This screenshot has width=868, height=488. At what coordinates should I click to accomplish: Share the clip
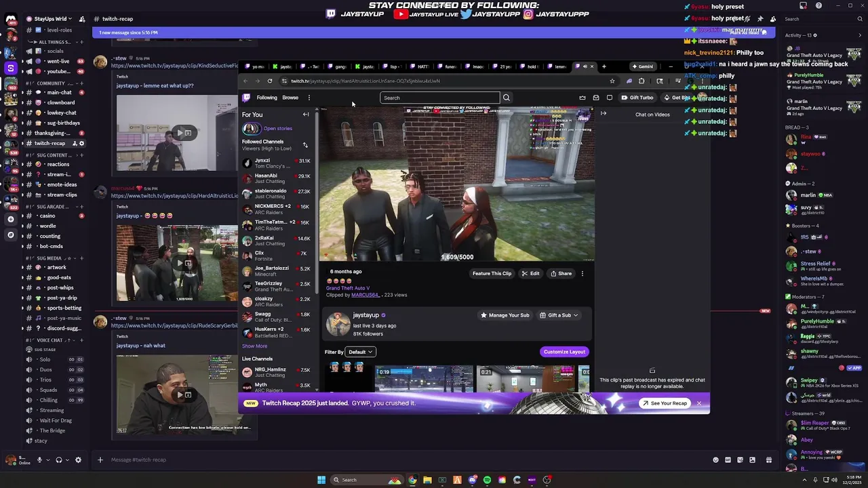click(x=561, y=274)
